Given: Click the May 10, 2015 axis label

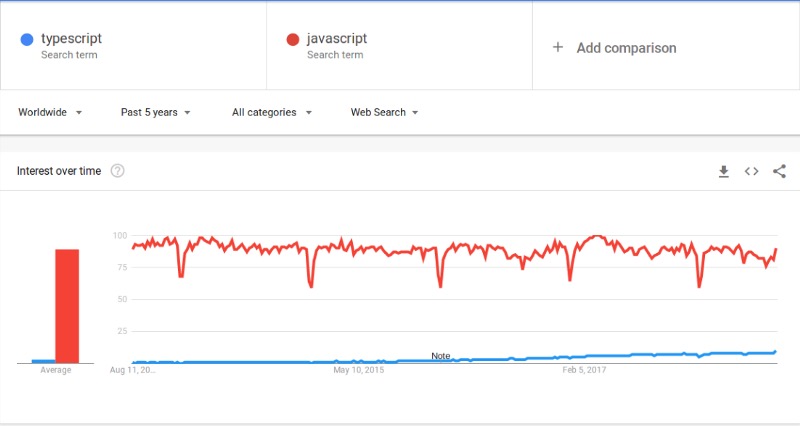Looking at the screenshot, I should click(x=359, y=370).
